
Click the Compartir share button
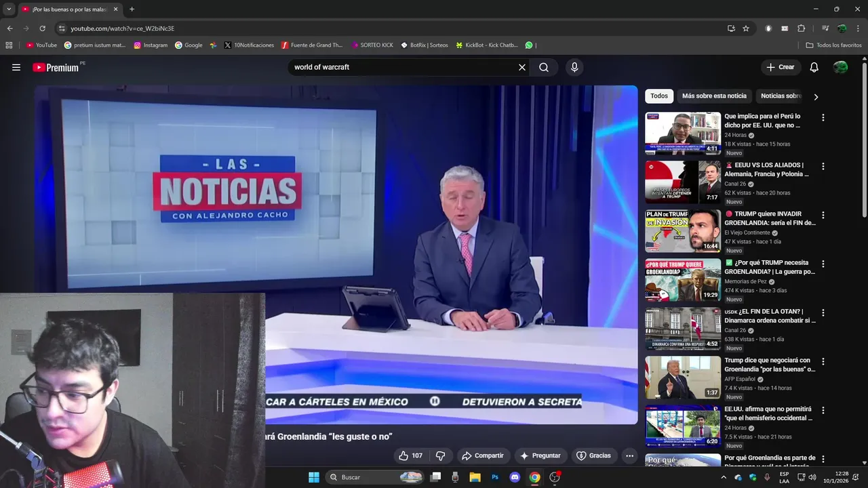(x=482, y=455)
